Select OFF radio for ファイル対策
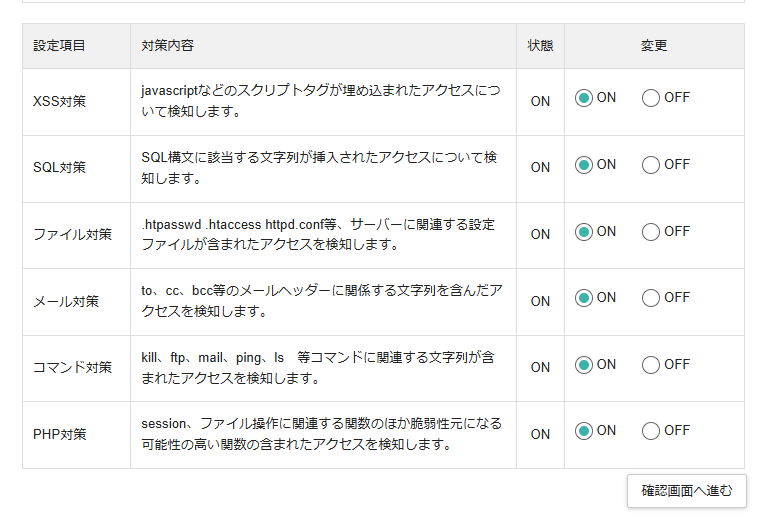This screenshot has width=767, height=519. [x=651, y=231]
